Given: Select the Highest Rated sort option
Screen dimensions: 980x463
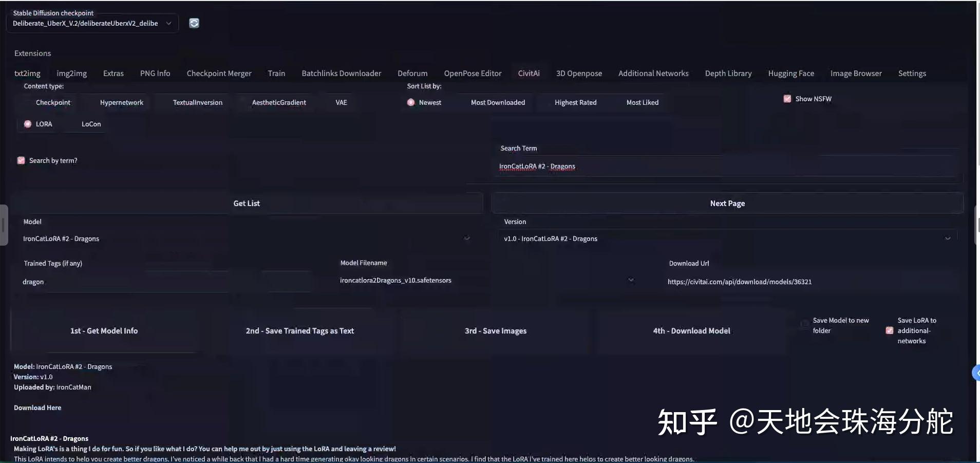Looking at the screenshot, I should 575,102.
